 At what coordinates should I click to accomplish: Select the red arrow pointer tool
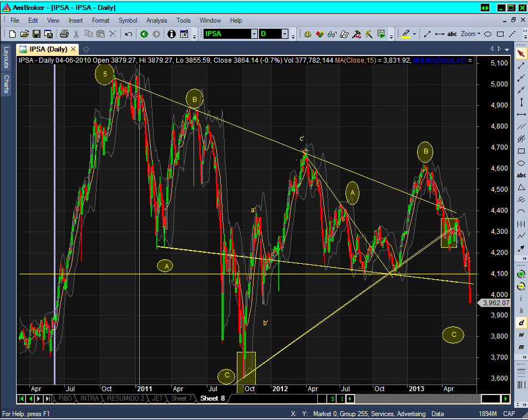click(521, 53)
